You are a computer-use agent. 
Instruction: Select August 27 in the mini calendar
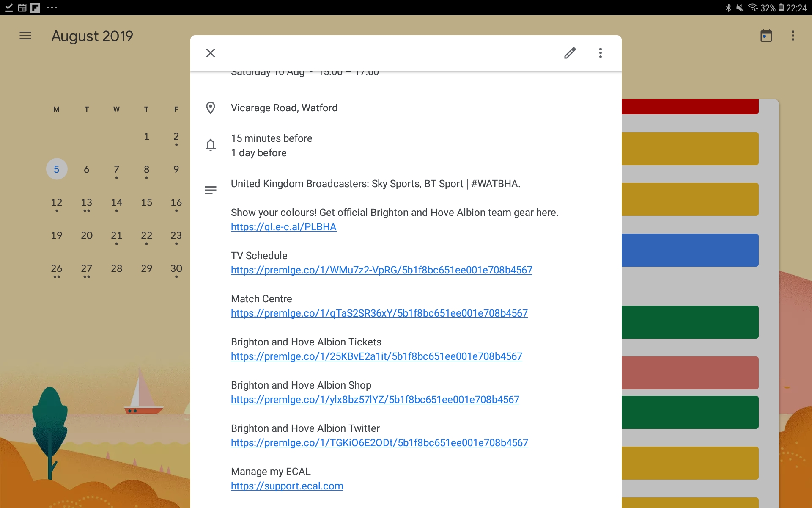click(x=86, y=268)
